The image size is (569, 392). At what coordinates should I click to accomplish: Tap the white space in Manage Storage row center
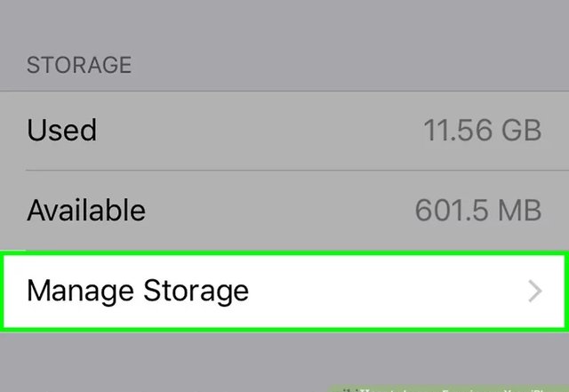click(373, 291)
